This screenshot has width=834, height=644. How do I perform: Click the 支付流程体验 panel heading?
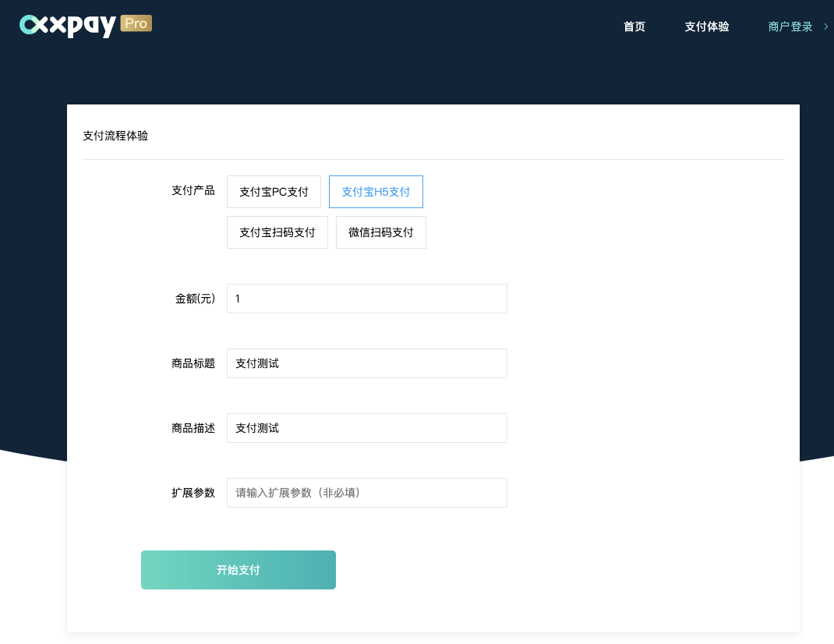point(115,136)
